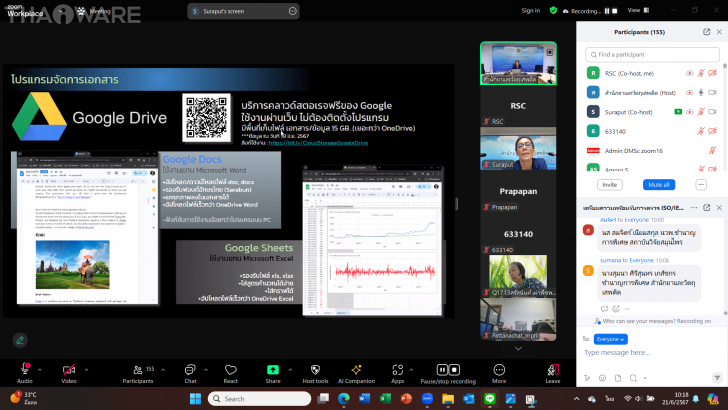Select the Suraput video thumbnail

point(518,149)
